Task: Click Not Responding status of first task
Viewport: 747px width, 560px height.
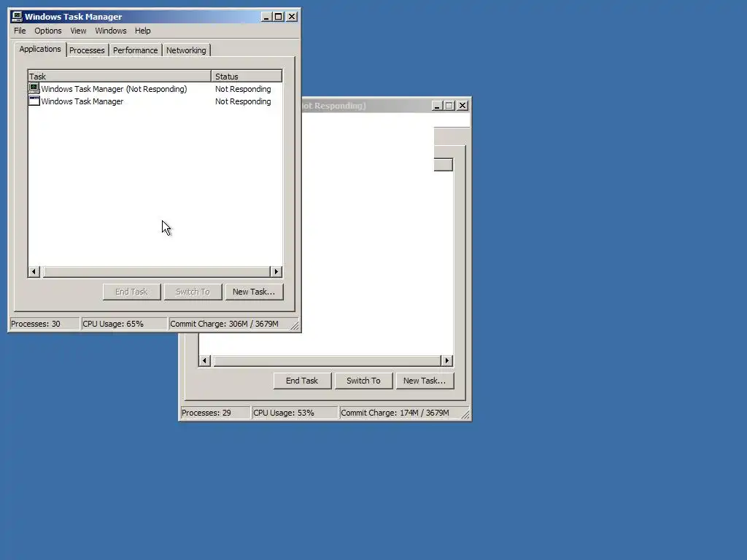Action: (243, 89)
